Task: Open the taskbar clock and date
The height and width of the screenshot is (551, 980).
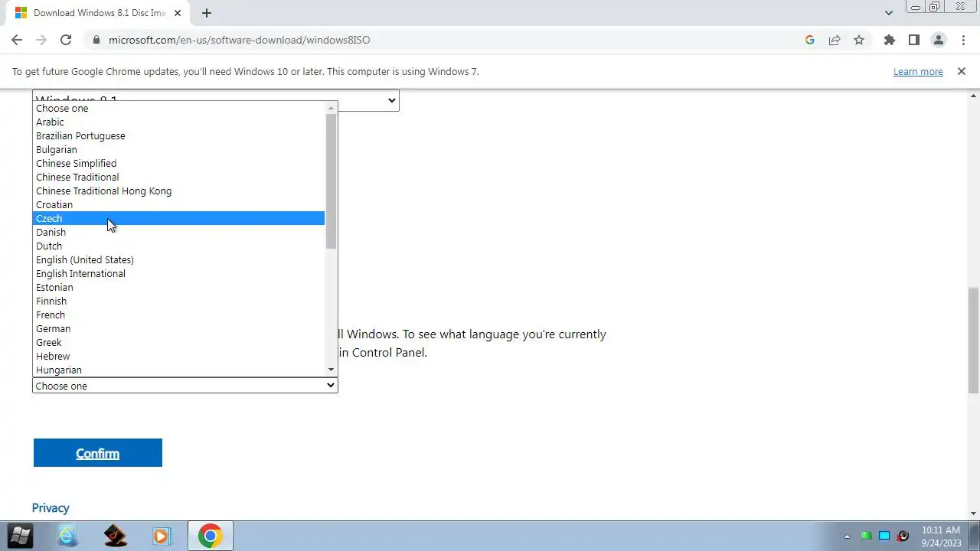Action: click(x=941, y=536)
